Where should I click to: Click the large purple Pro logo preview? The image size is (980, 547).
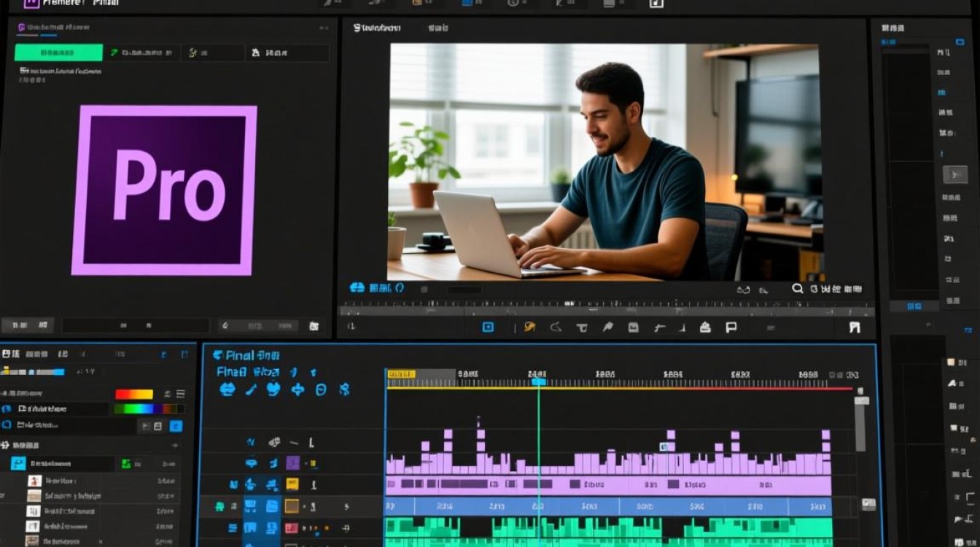164,190
